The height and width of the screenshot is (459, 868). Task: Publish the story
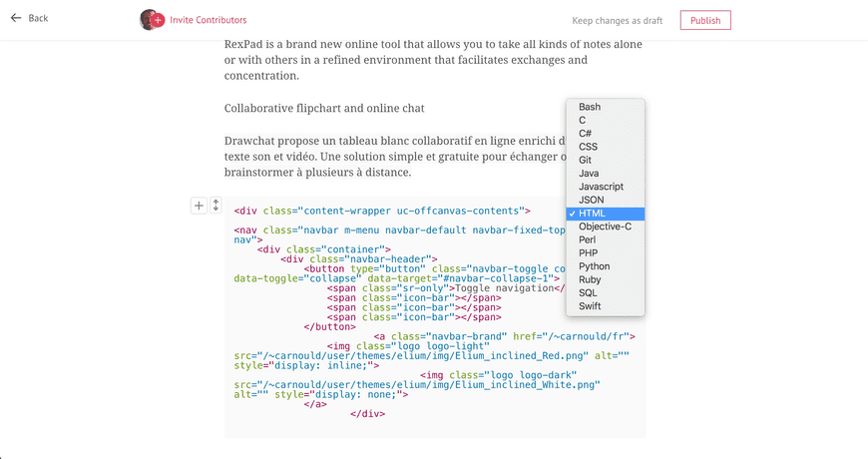(705, 21)
